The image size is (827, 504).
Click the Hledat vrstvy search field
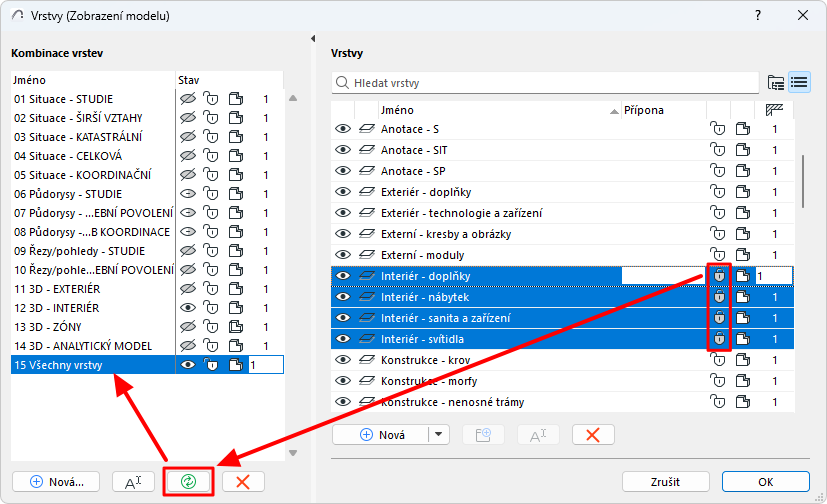(545, 83)
